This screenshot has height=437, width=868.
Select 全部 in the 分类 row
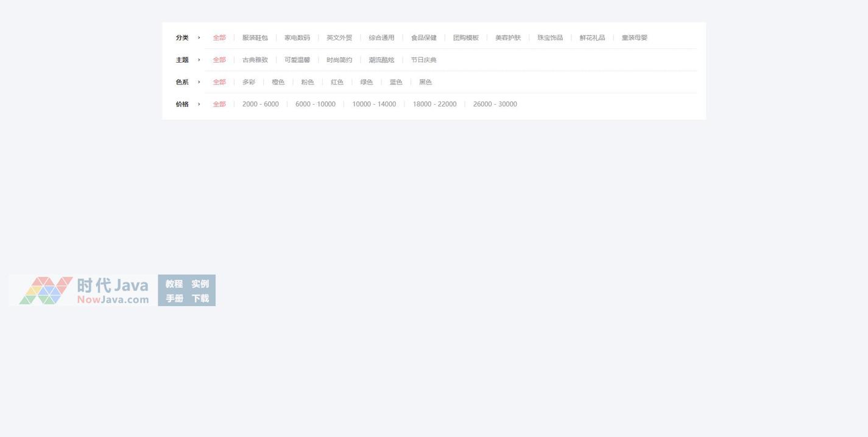[x=219, y=38]
